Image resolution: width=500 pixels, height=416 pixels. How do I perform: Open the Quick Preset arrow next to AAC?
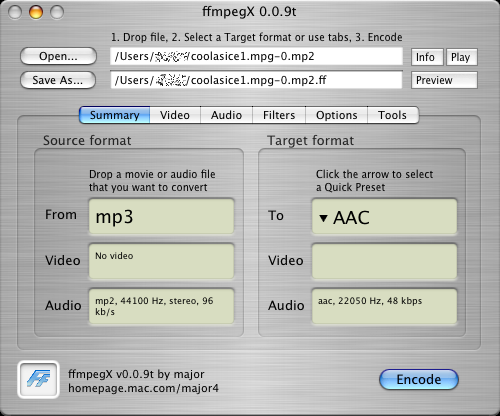[323, 218]
